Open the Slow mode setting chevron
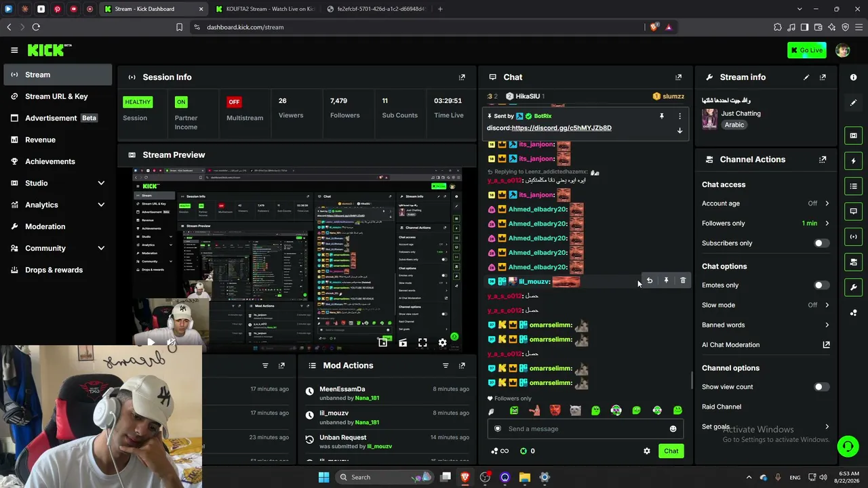868x488 pixels. coord(827,305)
